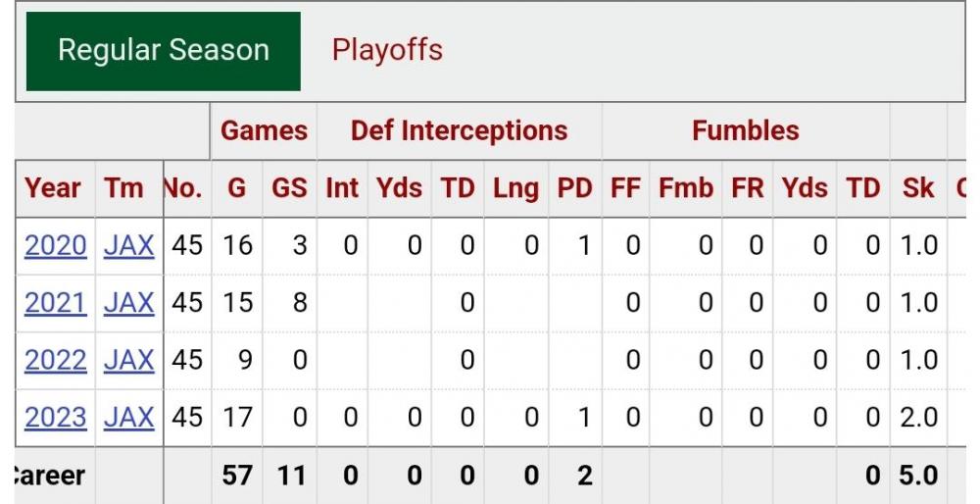Switch to the Playoffs tab
Screen dimensions: 980x504
387,50
